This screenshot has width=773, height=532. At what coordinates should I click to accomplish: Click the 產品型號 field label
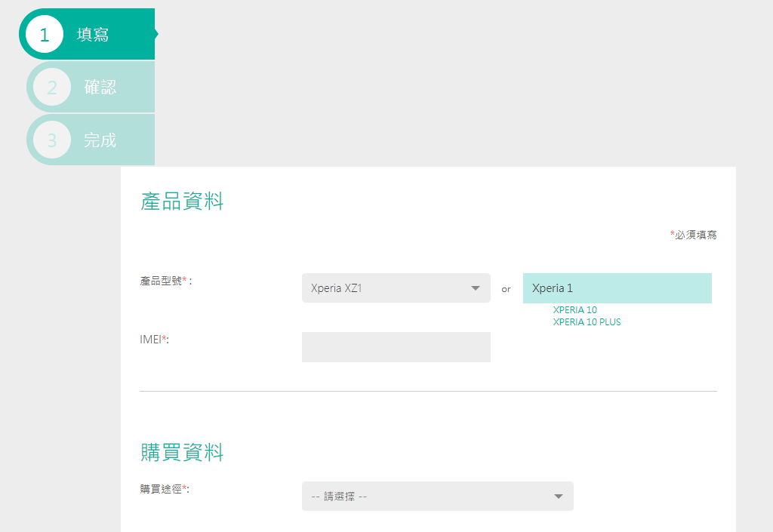[x=166, y=281]
